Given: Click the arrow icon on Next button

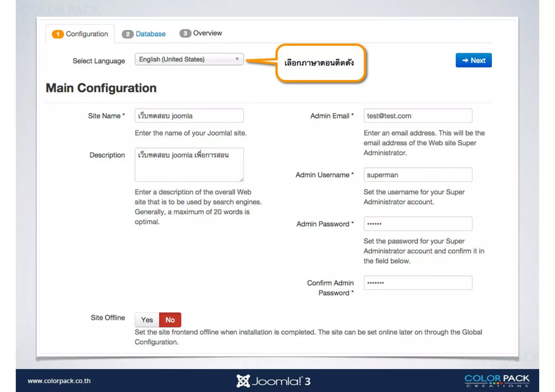Looking at the screenshot, I should tap(465, 60).
